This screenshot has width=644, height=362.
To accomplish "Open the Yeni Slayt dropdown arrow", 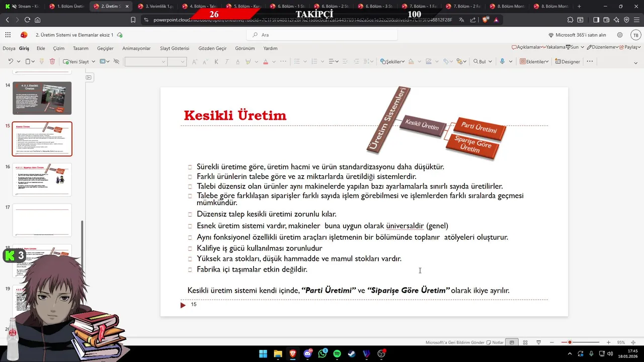I will click(x=93, y=61).
